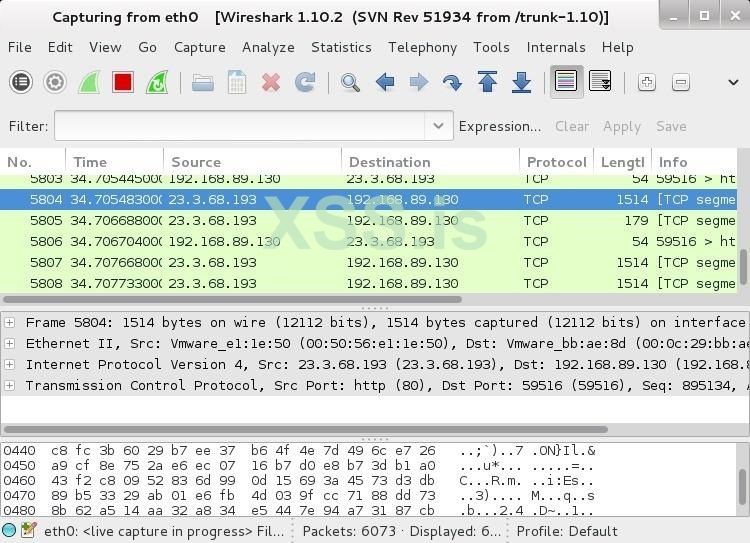
Task: Open the File menu
Action: tap(20, 47)
